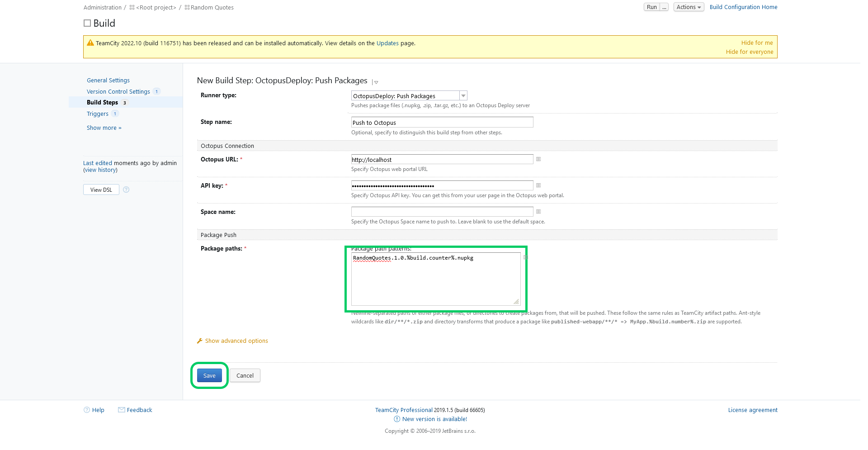
Task: Open Help link in footer
Action: click(x=98, y=410)
